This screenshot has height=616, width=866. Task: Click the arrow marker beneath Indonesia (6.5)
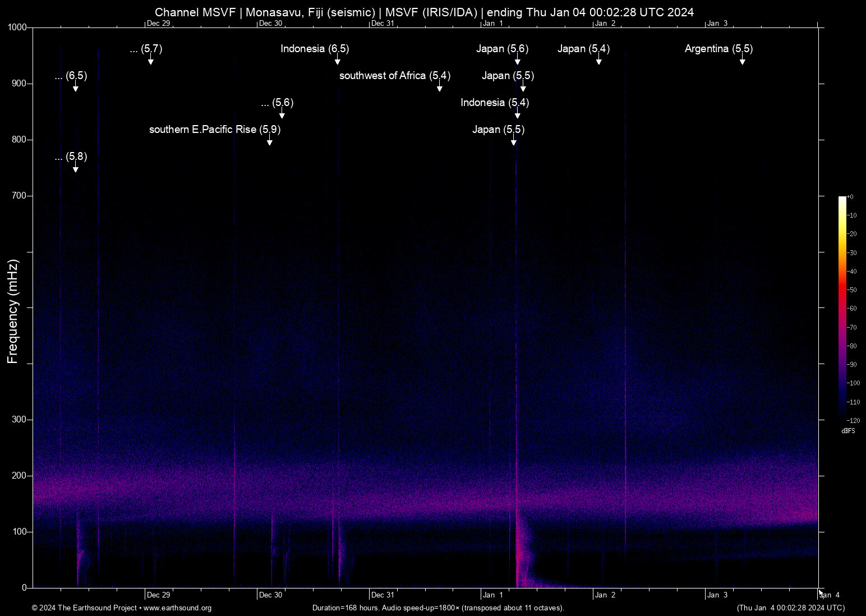[x=338, y=61]
